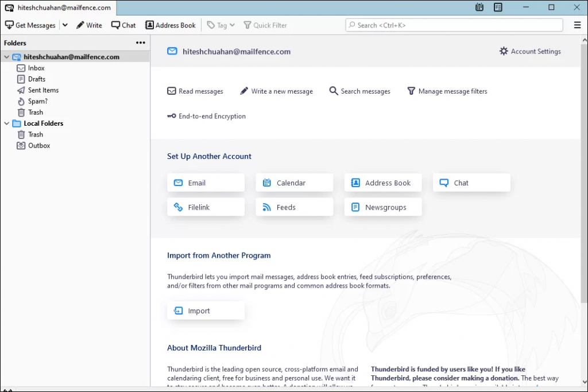Open the Folders pane options (three dots)
This screenshot has width=588, height=392.
pos(141,42)
